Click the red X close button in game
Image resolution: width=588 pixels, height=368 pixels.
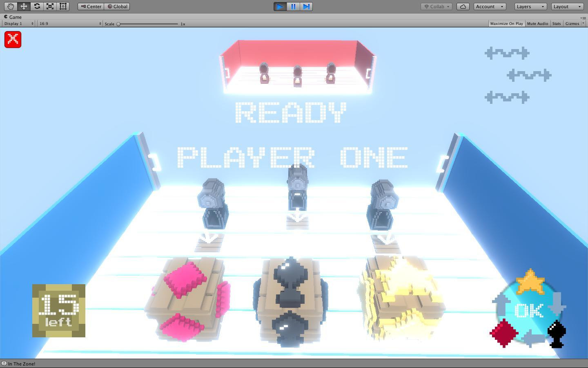13,40
